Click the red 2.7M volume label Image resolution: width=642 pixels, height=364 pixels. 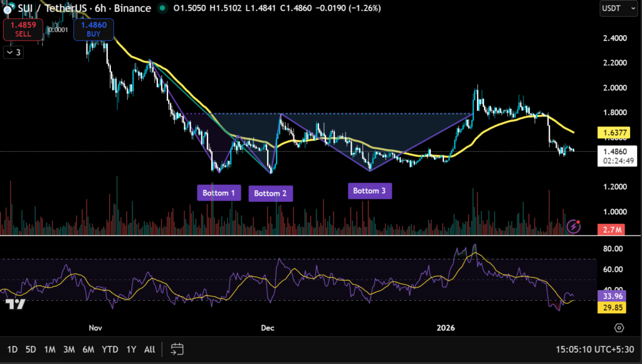(x=611, y=229)
